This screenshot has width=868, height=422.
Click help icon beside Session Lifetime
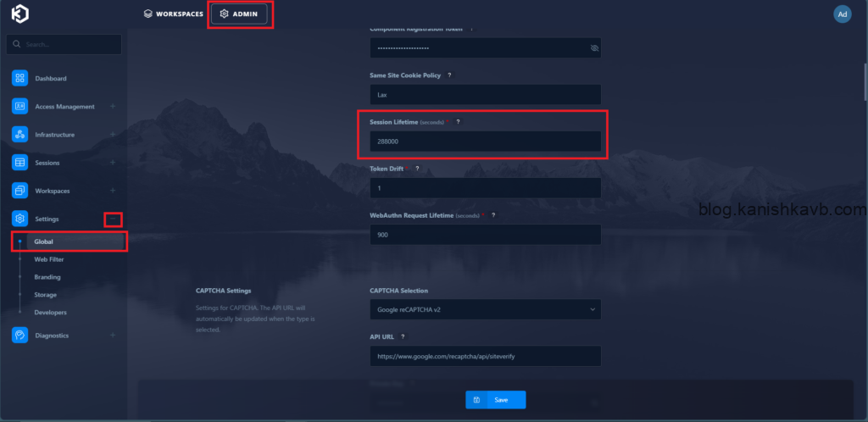coord(458,122)
